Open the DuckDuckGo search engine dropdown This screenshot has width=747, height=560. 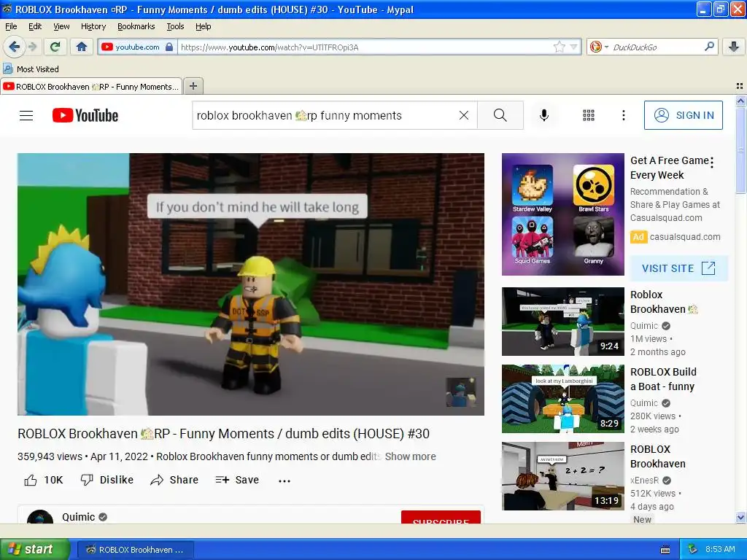click(599, 47)
